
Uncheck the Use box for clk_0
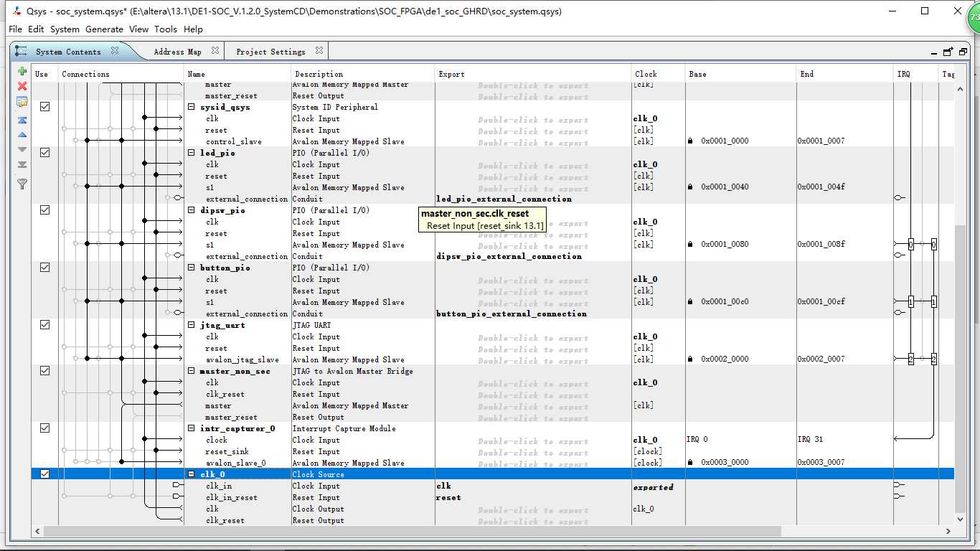44,474
